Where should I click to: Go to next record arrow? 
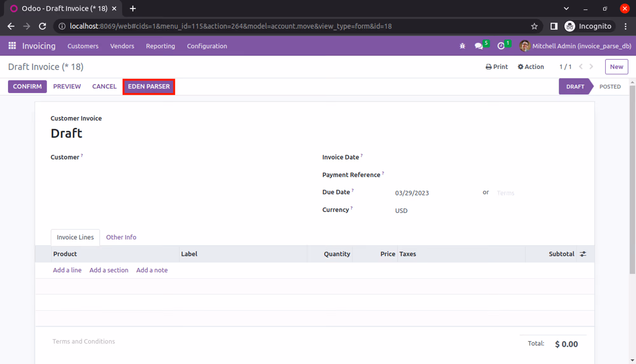point(591,67)
